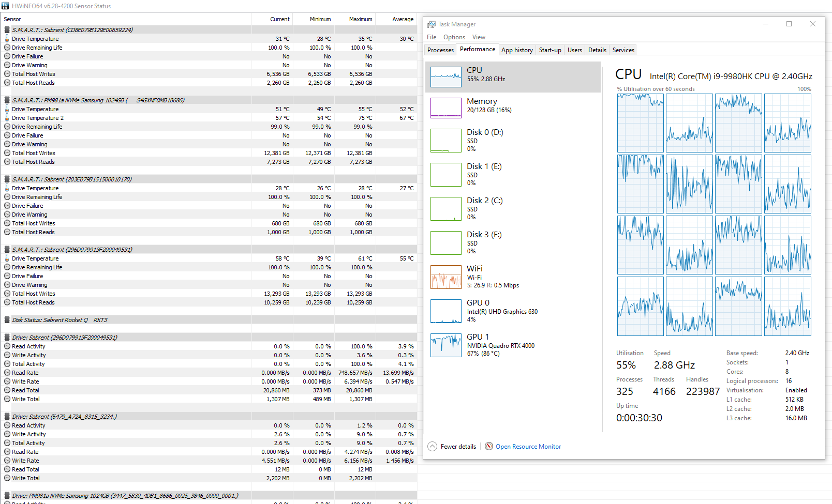The image size is (832, 504).
Task: Click the 4.551 MB/s current Write Rate value
Action: pyautogui.click(x=275, y=461)
